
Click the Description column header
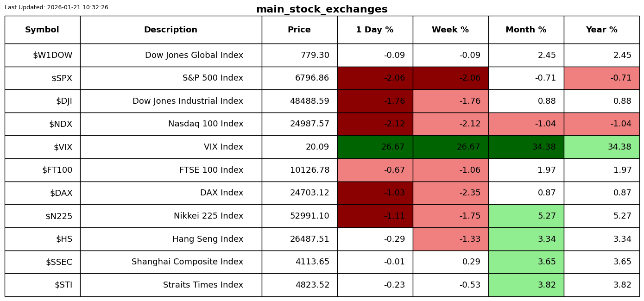coord(170,30)
